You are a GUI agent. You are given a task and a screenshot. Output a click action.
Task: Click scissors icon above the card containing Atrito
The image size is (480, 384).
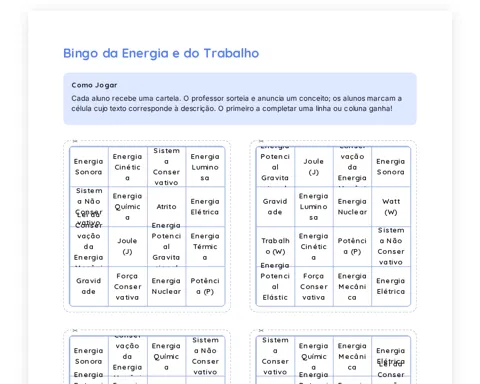click(x=75, y=141)
